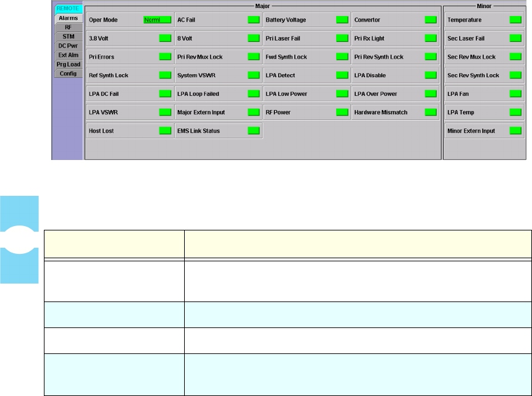Click the 8 Volt green indicator
The height and width of the screenshot is (396, 532).
point(253,38)
